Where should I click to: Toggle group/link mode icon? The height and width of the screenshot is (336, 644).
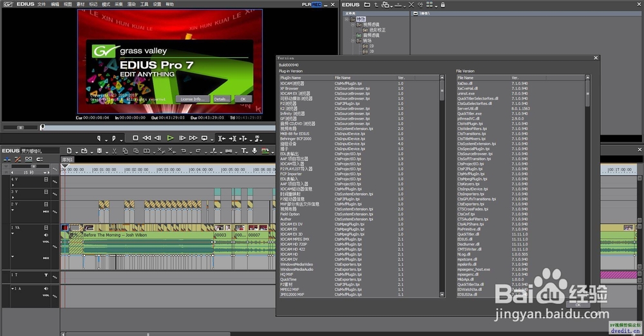[28, 160]
